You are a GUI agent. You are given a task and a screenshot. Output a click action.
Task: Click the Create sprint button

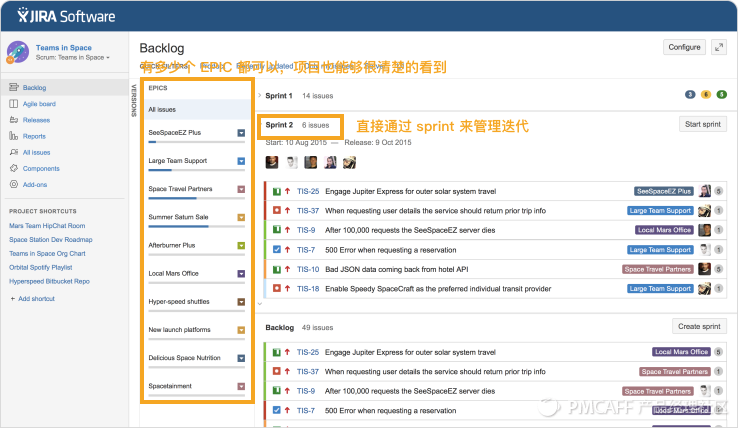click(x=699, y=326)
